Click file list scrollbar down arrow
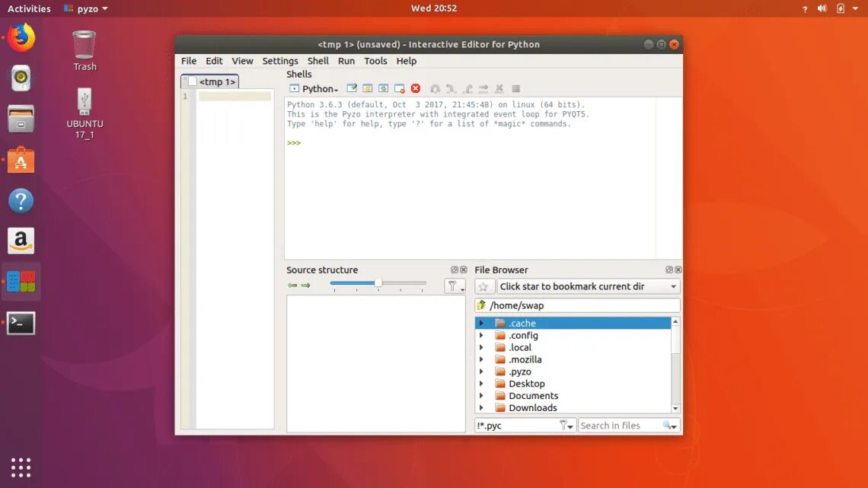This screenshot has height=488, width=868. point(675,409)
